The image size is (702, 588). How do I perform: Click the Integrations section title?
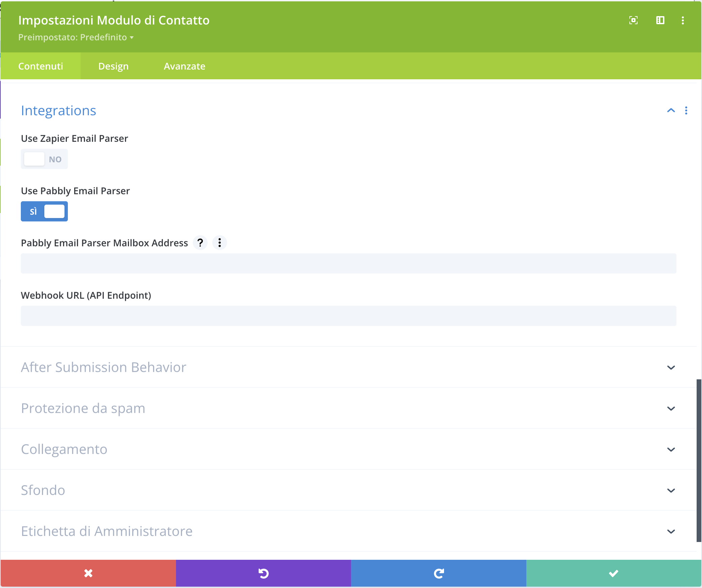58,110
